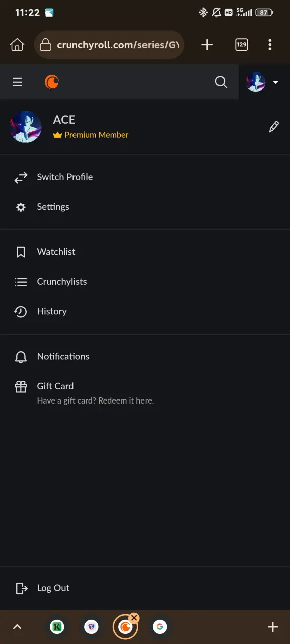290x644 pixels.
Task: Click the History clock icon
Action: click(x=21, y=312)
